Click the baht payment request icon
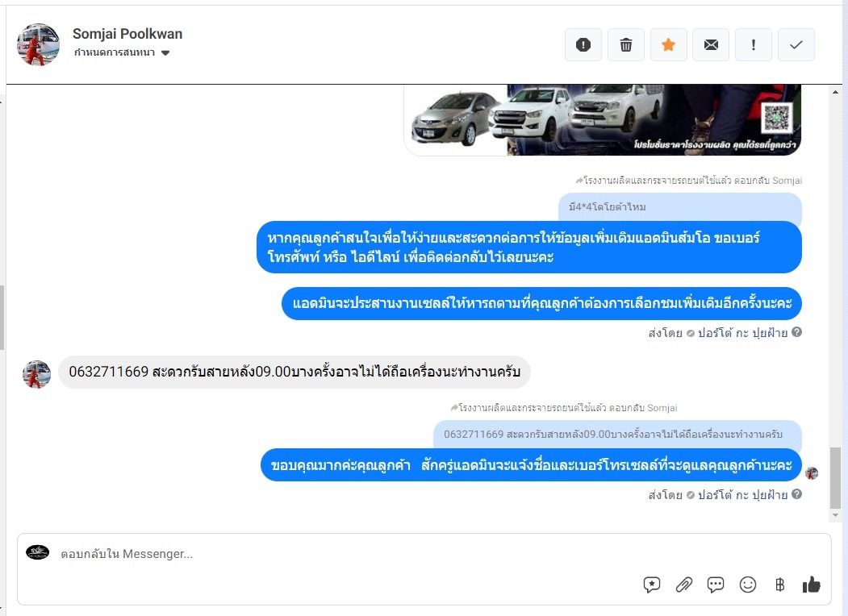The image size is (848, 616). 780,585
